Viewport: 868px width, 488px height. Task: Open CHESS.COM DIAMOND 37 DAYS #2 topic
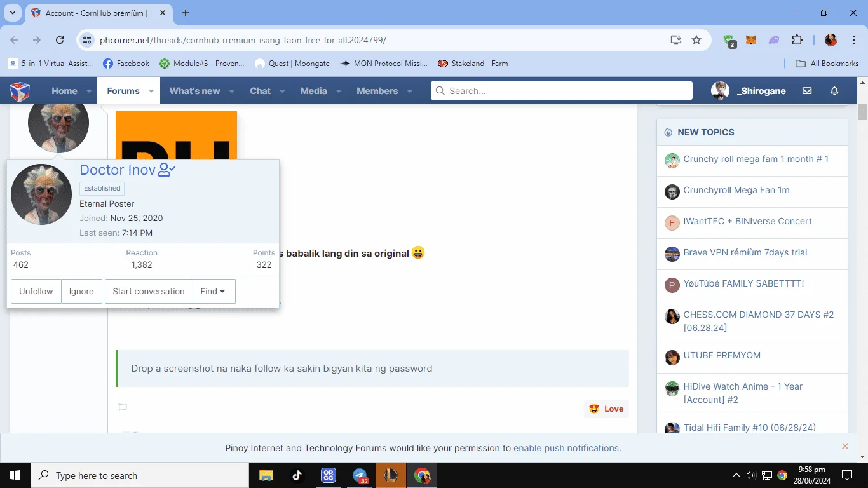click(759, 321)
